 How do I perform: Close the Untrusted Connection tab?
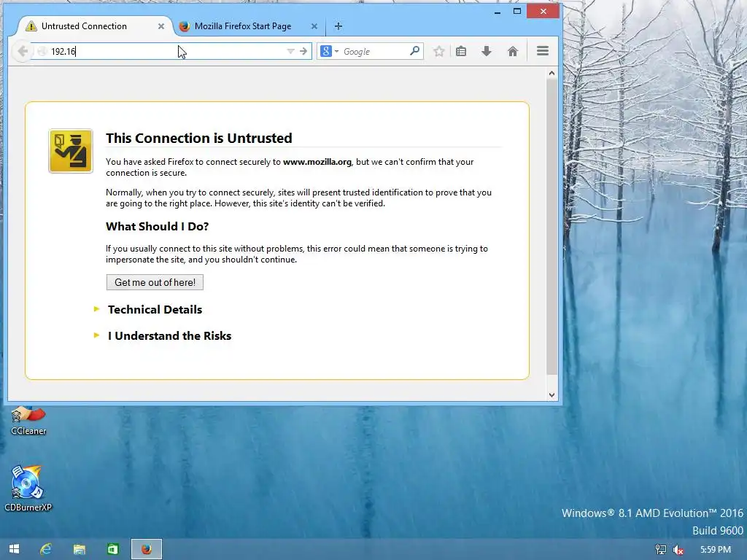(161, 26)
